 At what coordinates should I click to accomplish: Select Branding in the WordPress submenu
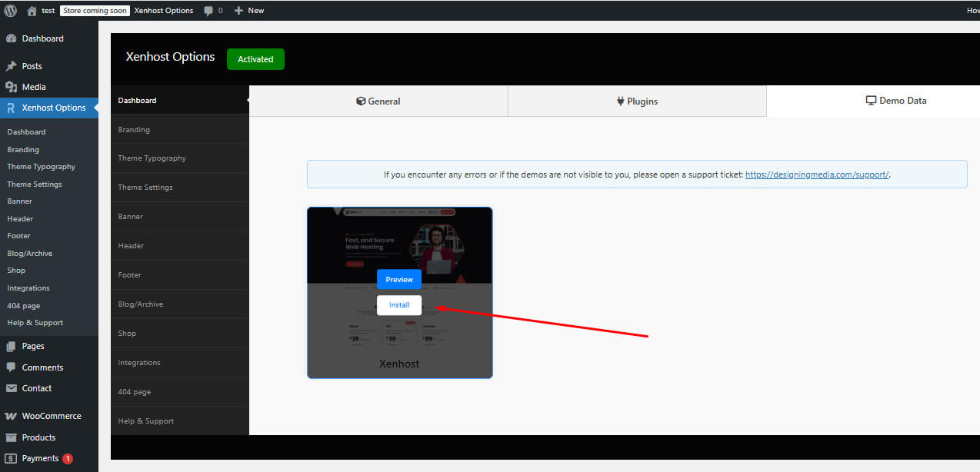[x=23, y=150]
